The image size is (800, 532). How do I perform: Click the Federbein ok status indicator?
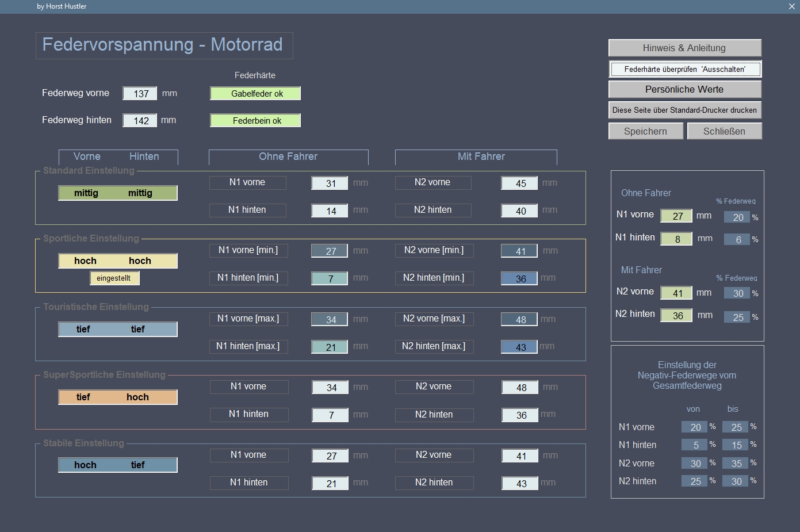255,121
